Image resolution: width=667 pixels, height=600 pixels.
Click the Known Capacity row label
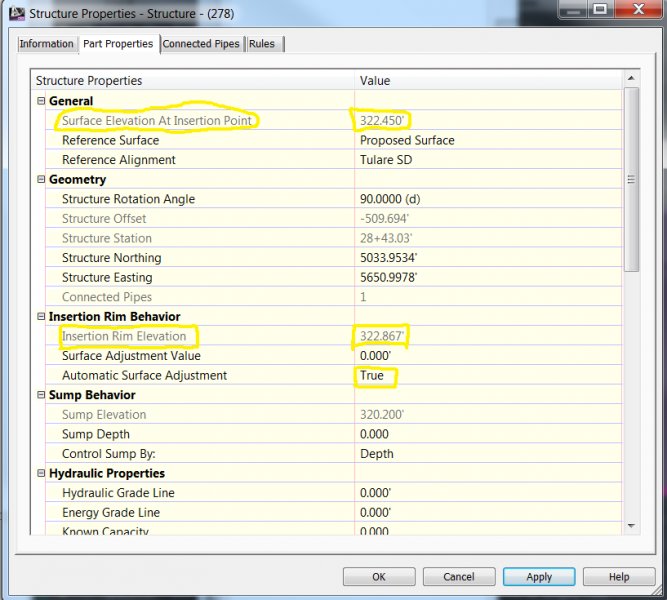[105, 530]
